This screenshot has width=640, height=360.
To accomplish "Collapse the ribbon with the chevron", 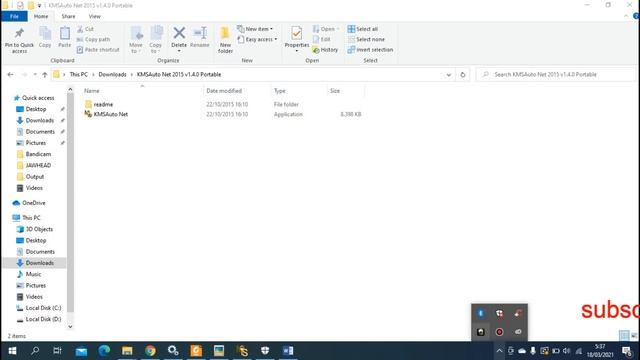I will tap(626, 16).
